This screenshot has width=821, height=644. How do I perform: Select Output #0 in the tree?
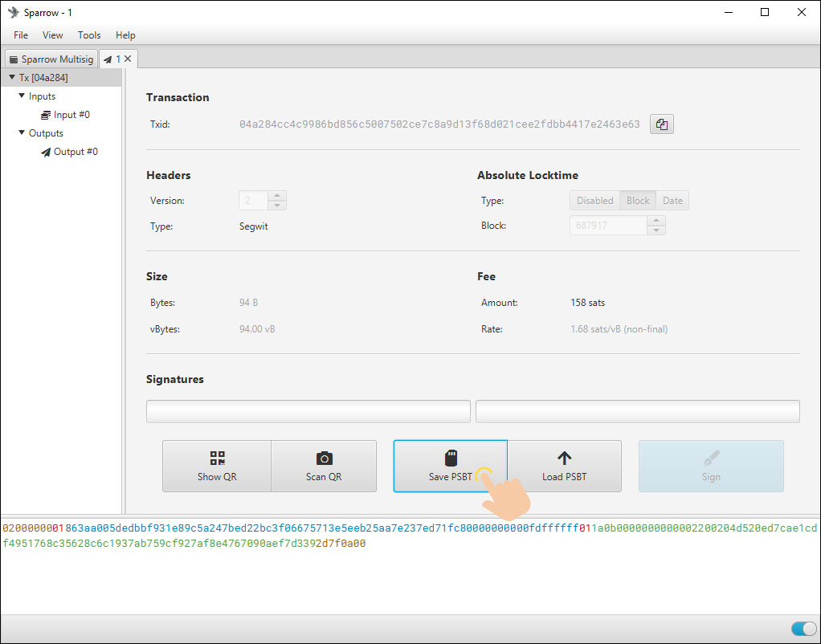[75, 152]
